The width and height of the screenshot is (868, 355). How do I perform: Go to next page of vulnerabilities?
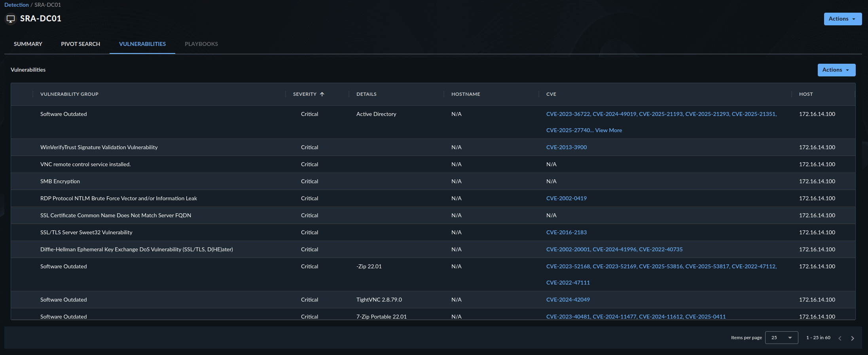point(853,338)
